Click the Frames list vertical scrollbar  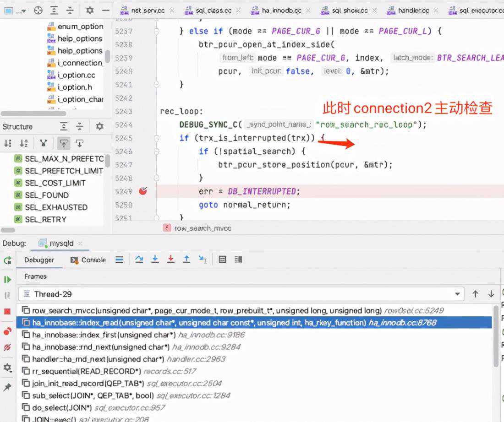click(x=496, y=336)
